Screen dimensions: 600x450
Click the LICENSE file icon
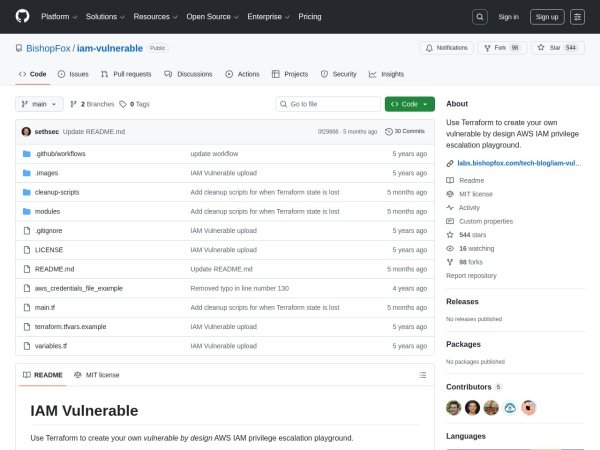coord(27,250)
